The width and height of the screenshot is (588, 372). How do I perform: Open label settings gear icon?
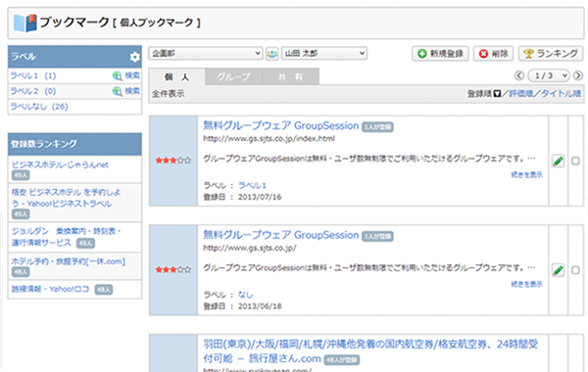134,57
